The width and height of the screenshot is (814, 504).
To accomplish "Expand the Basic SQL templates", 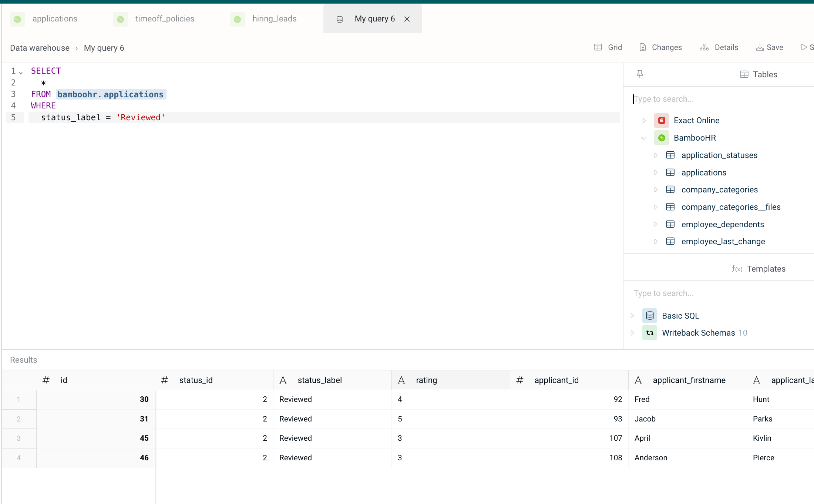I will (632, 316).
